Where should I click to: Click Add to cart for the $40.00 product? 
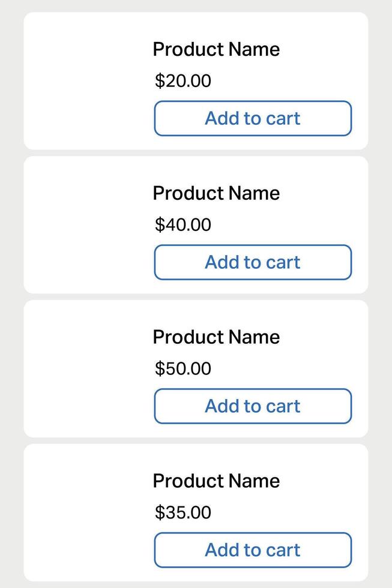click(252, 262)
